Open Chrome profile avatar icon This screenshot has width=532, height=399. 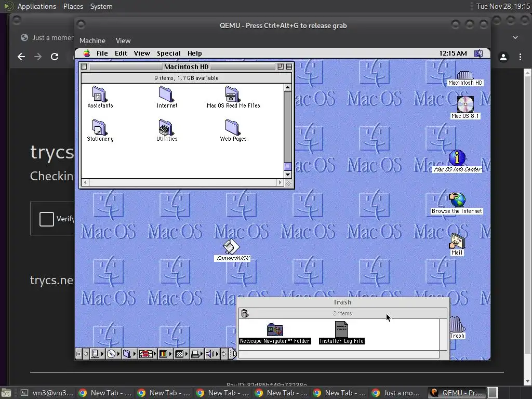(x=503, y=57)
